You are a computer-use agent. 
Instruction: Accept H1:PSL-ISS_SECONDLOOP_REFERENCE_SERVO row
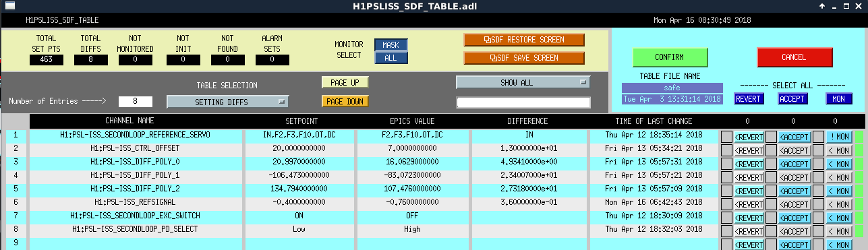click(x=795, y=136)
